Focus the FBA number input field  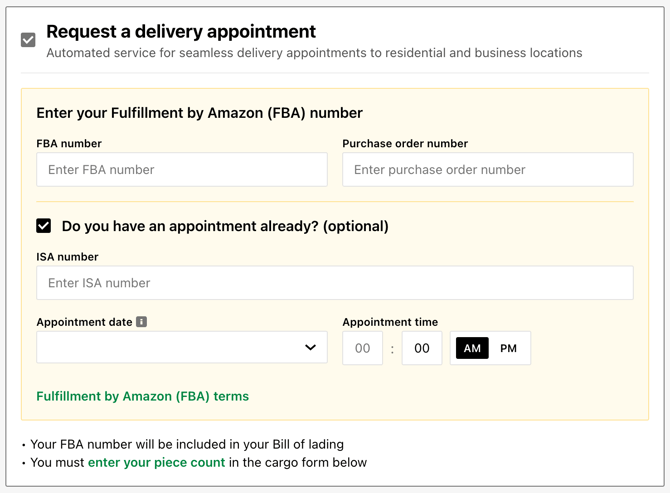point(182,170)
